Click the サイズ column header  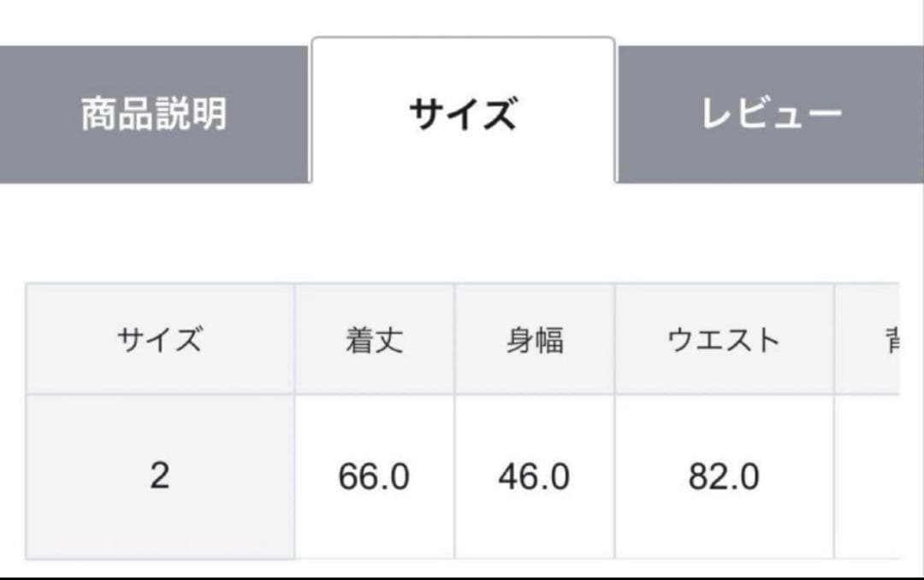pyautogui.click(x=161, y=338)
